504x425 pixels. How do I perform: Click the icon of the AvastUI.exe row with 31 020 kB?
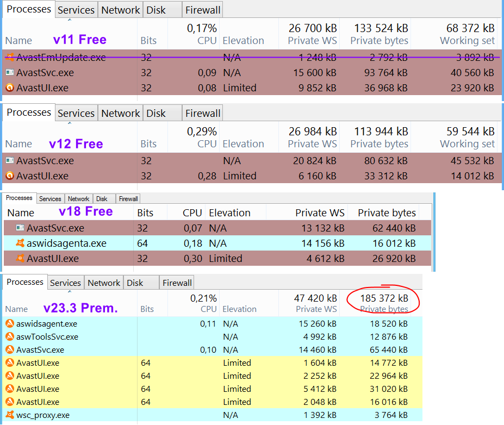(10, 389)
